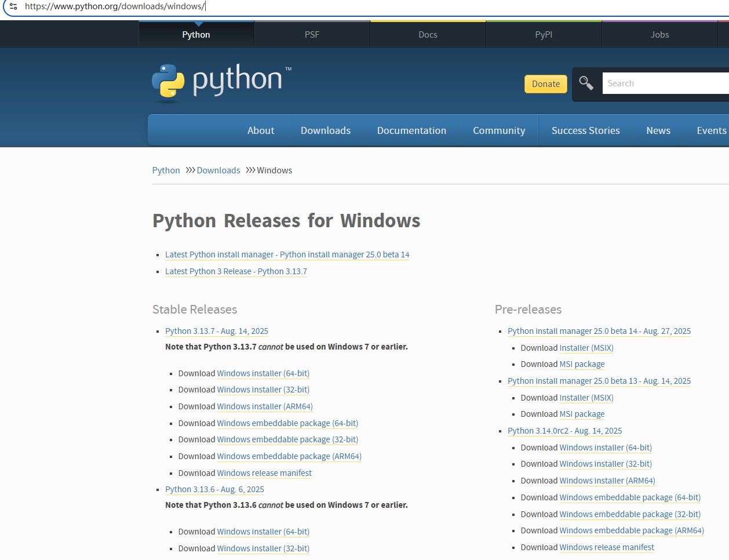Download 3.13.7 Windows installer (64-bit)

tap(263, 373)
